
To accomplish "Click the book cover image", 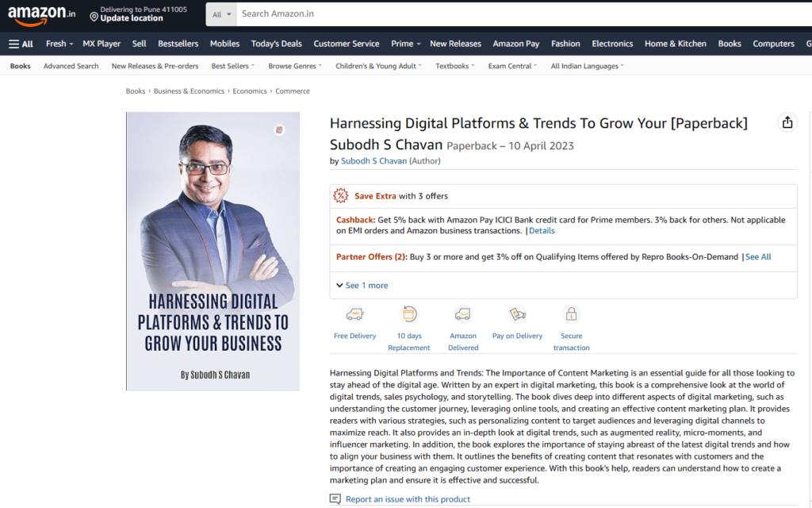I will [x=213, y=251].
